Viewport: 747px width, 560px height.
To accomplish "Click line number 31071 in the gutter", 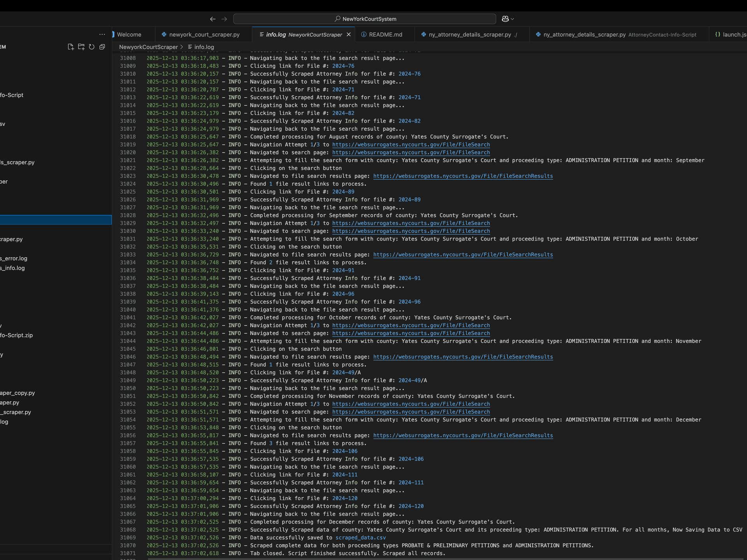I will (128, 553).
